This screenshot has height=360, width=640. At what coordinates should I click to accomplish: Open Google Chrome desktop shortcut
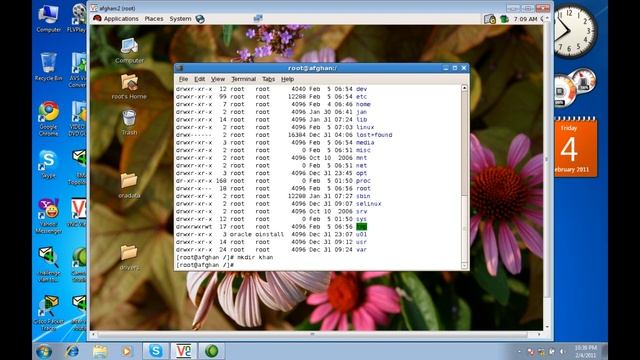click(x=49, y=118)
